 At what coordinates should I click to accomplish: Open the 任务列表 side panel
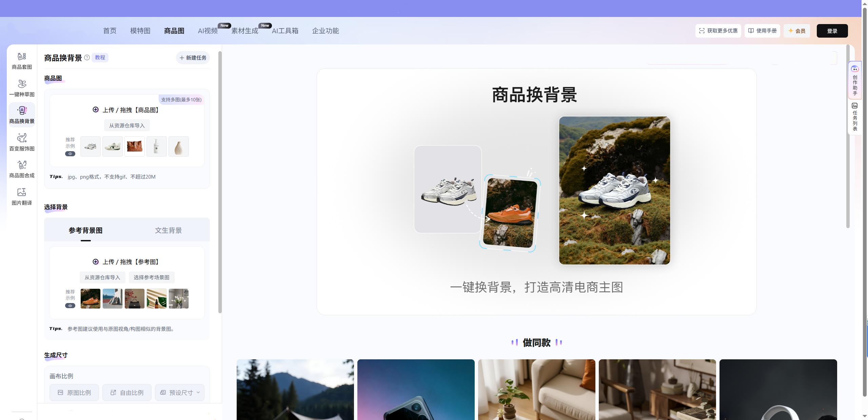tap(855, 117)
